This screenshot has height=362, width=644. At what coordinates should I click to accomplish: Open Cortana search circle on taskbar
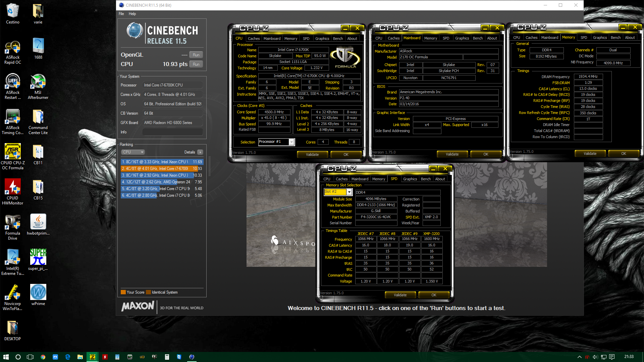tap(18, 357)
